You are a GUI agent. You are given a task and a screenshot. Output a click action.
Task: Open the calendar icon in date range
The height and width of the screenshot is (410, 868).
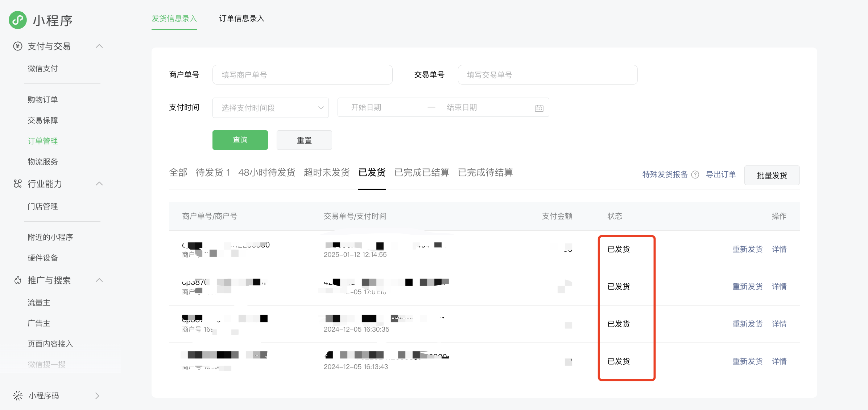click(x=539, y=108)
